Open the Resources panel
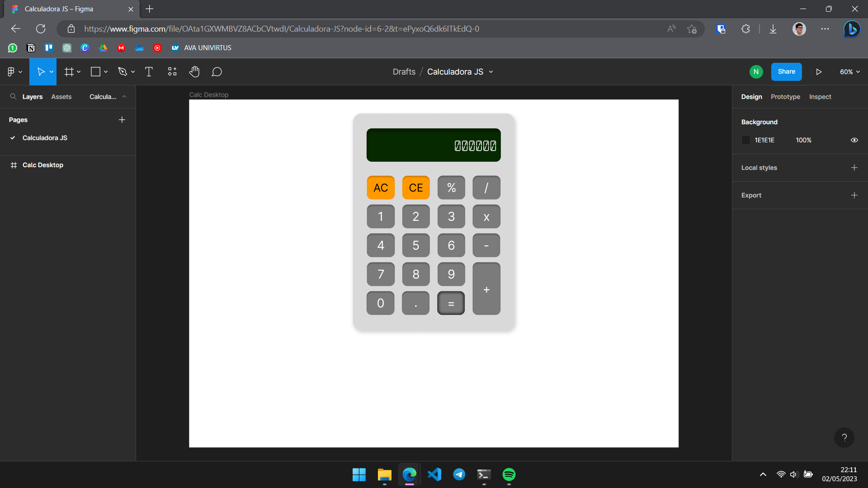This screenshot has height=488, width=868. coord(172,71)
